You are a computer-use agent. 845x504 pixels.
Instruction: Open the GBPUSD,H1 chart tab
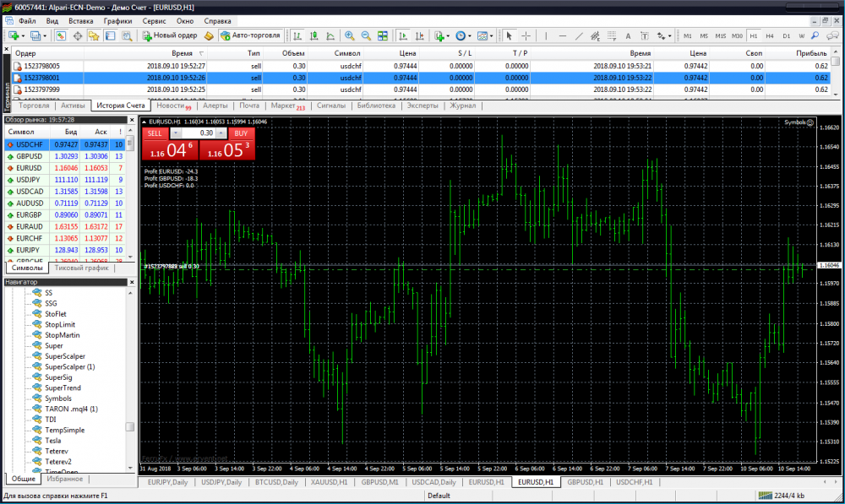click(586, 482)
